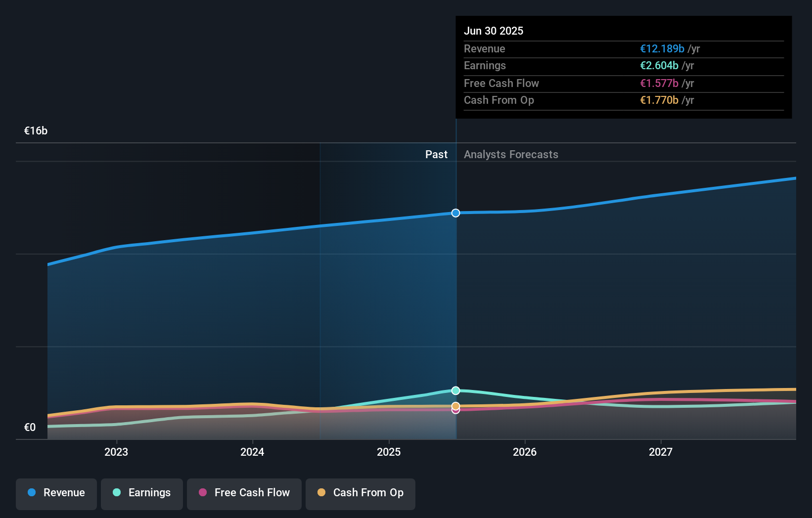Click the Cash From Op marker at the divider
This screenshot has width=812, height=518.
coord(455,405)
